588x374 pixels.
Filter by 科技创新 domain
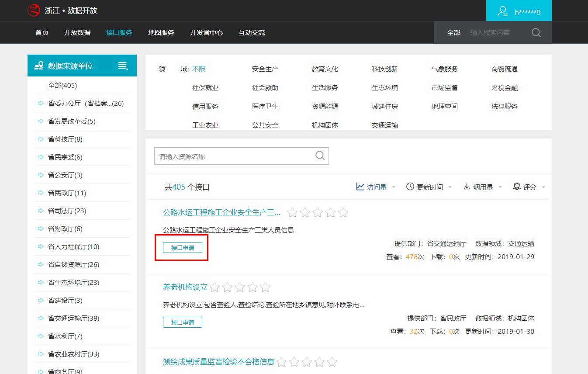click(385, 69)
